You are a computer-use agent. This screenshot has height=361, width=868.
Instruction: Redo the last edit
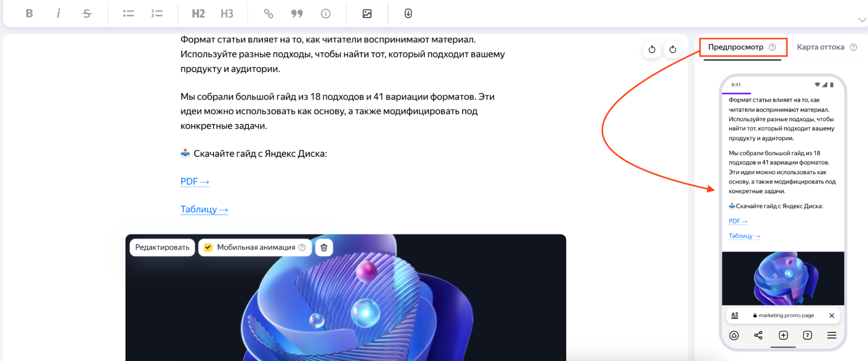coord(673,49)
